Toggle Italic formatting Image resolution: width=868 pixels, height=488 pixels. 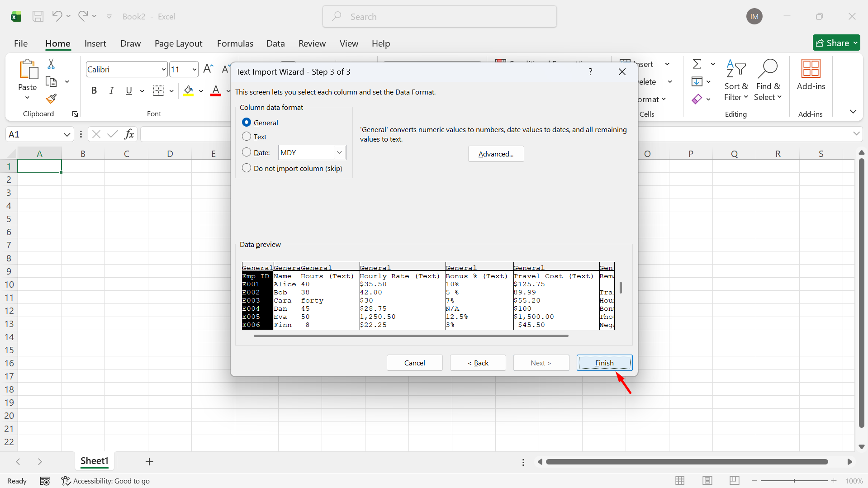pyautogui.click(x=111, y=90)
